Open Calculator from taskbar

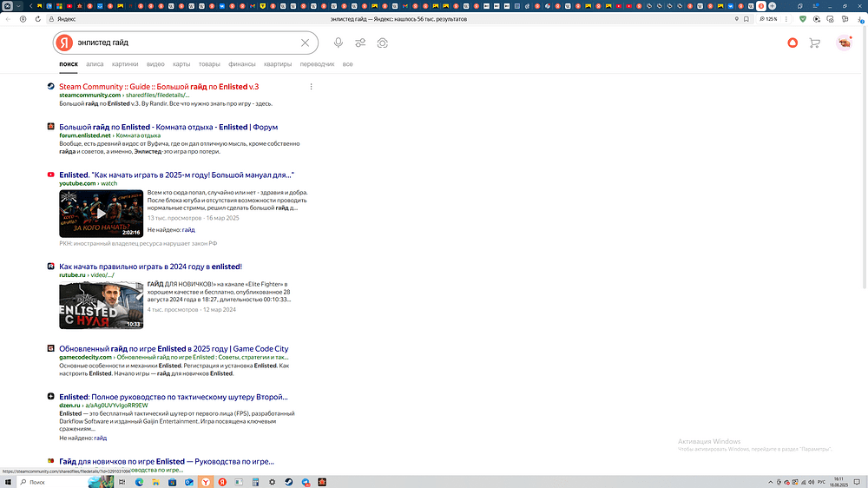(x=255, y=482)
